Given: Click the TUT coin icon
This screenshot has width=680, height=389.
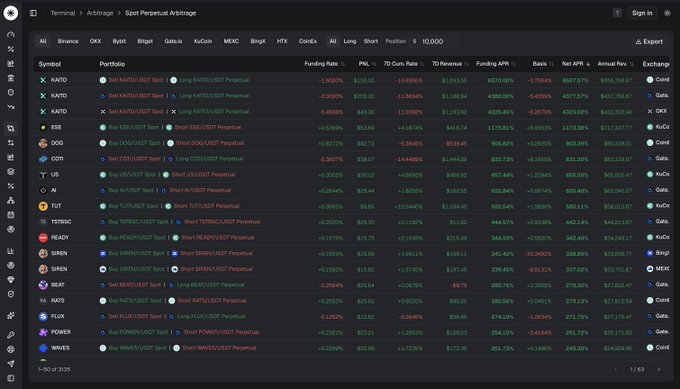Looking at the screenshot, I should coord(43,206).
